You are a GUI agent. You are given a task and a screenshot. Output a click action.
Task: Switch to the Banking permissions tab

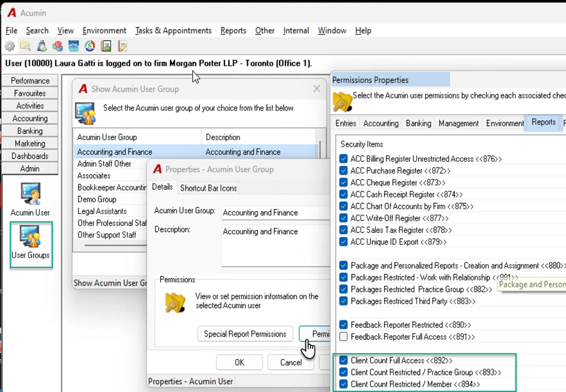(x=419, y=123)
